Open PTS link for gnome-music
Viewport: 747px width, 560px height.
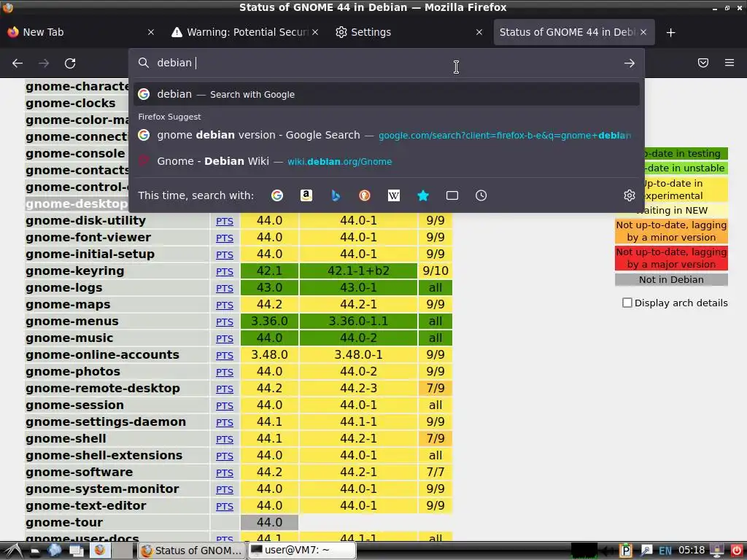click(x=225, y=338)
